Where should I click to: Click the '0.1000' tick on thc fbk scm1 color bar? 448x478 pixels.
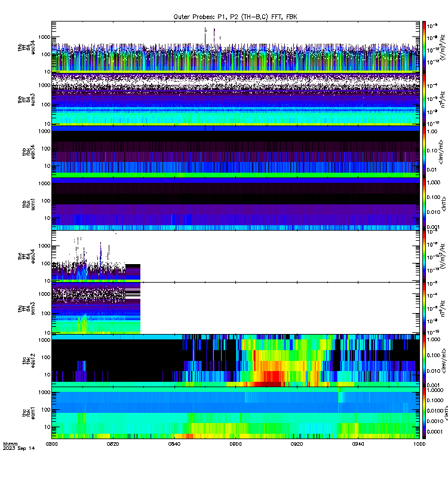[x=435, y=400]
